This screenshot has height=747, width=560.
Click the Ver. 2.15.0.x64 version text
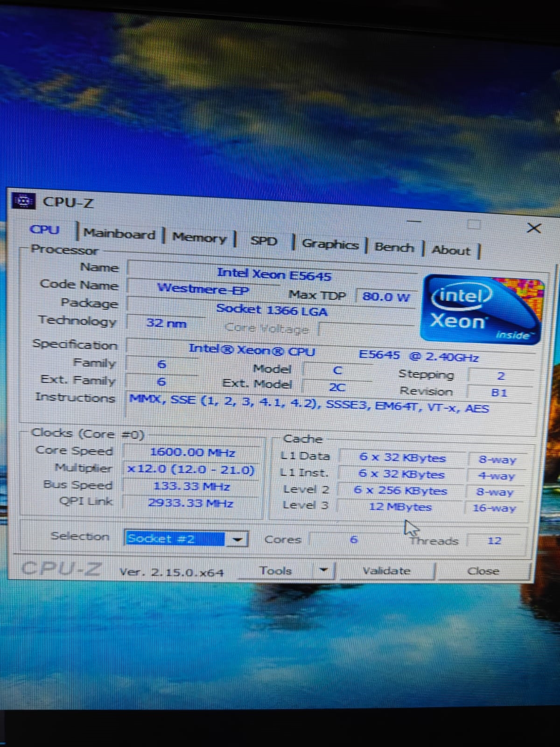point(171,572)
